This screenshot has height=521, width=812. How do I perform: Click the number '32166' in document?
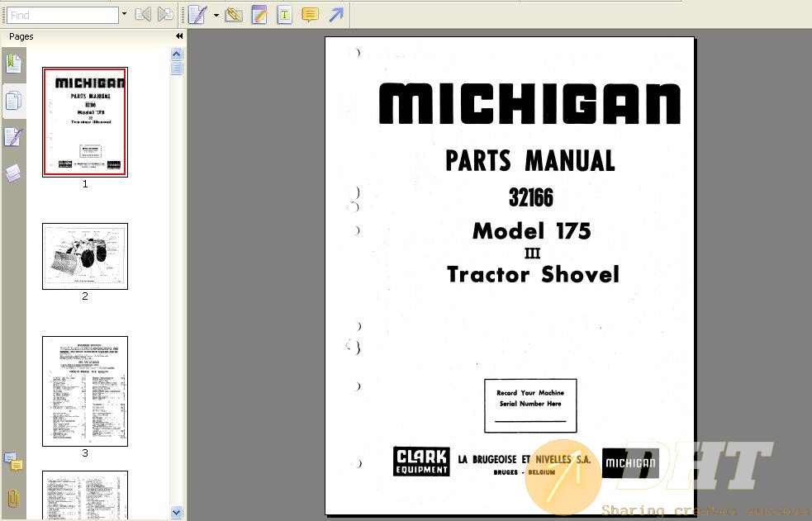point(531,197)
